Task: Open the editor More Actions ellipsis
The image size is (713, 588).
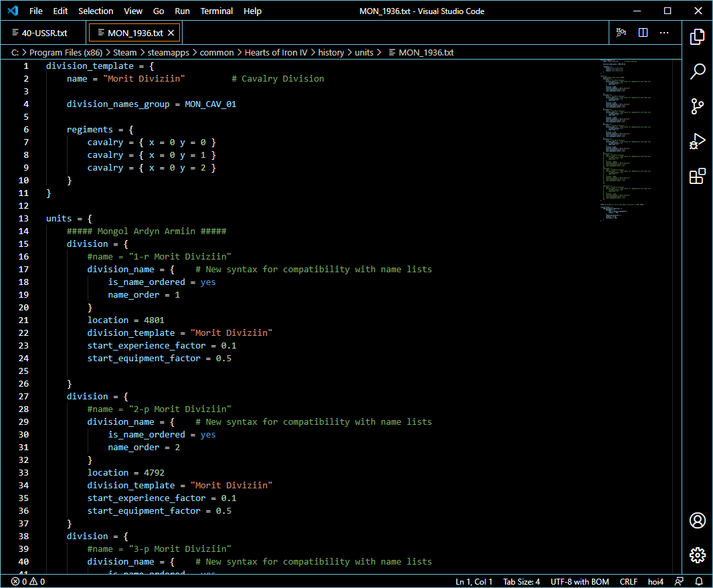Action: coord(664,32)
